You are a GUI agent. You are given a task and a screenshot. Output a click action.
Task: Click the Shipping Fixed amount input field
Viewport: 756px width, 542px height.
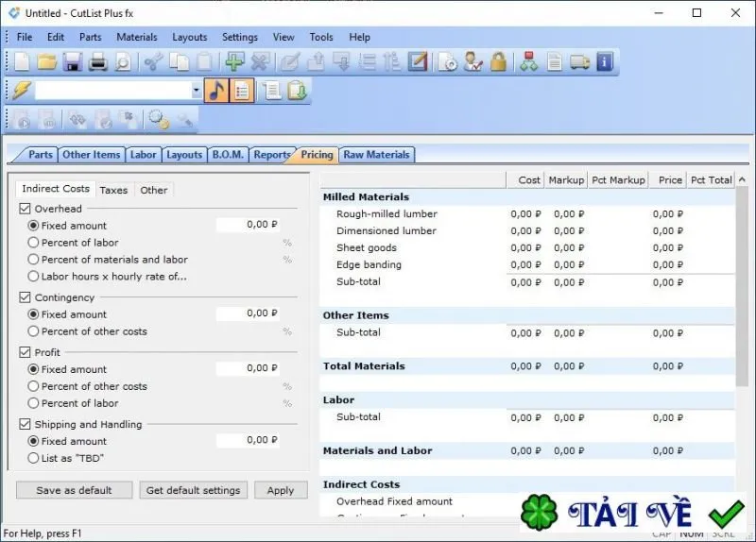tap(248, 440)
